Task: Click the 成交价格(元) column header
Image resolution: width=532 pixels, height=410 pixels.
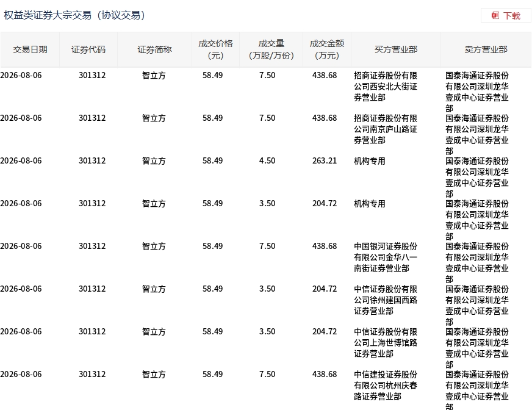Action: [215, 49]
